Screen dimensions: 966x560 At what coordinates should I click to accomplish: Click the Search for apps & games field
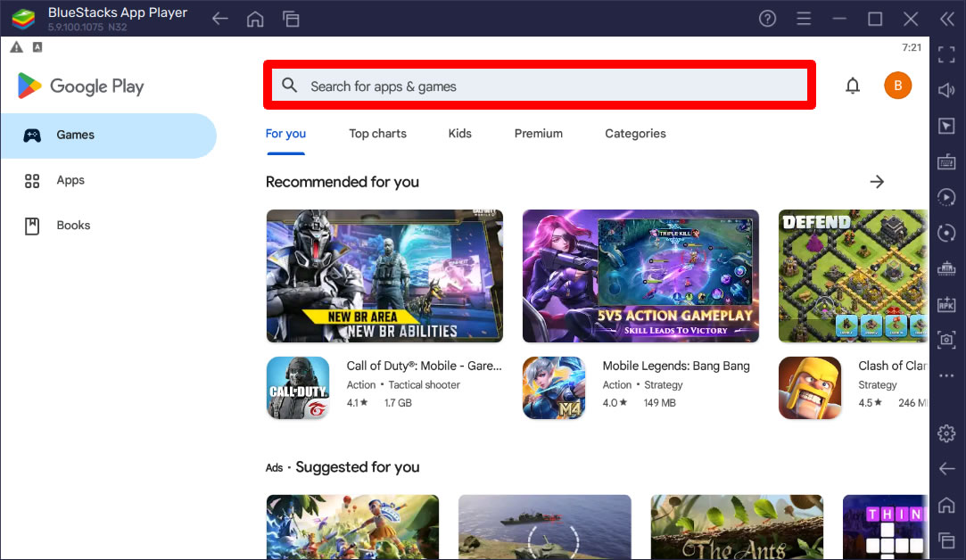pyautogui.click(x=540, y=85)
